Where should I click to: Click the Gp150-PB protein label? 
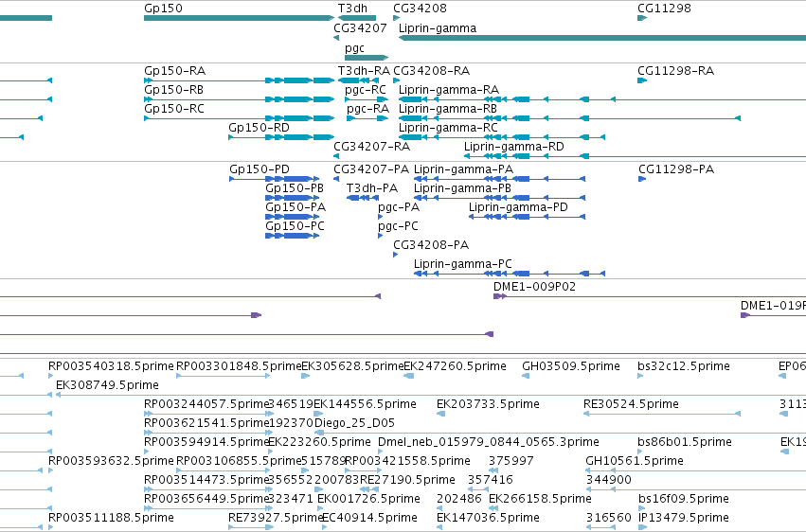point(295,188)
